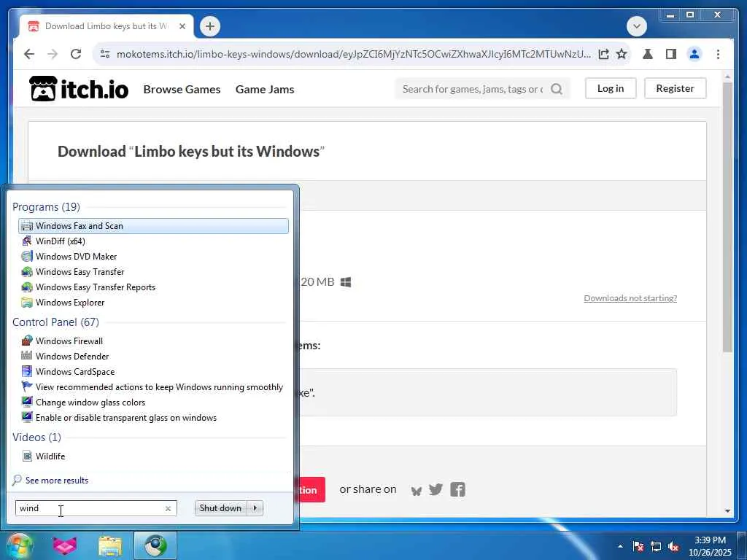Share on Bluesky butterfly icon
The image size is (747, 560).
(x=417, y=490)
